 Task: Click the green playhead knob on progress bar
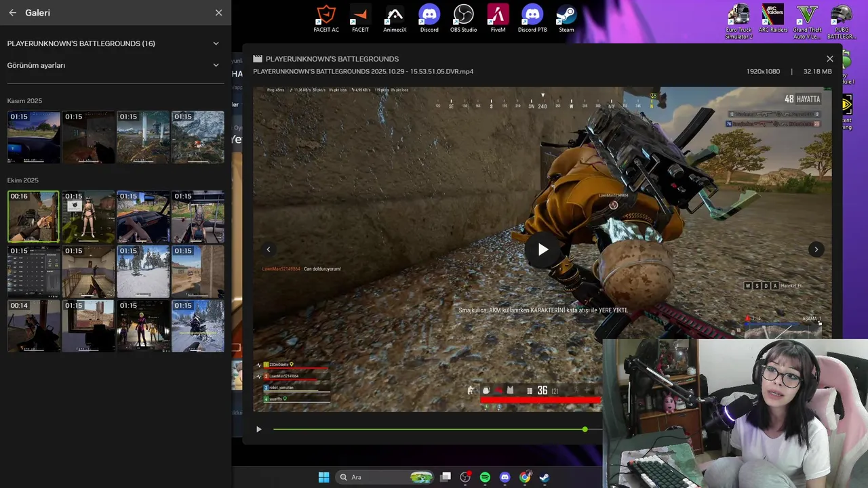click(x=585, y=429)
